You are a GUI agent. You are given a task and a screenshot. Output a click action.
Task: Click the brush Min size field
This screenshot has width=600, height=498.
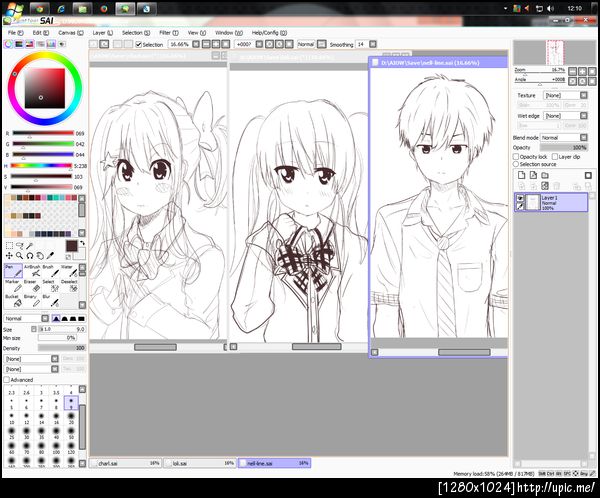point(57,338)
